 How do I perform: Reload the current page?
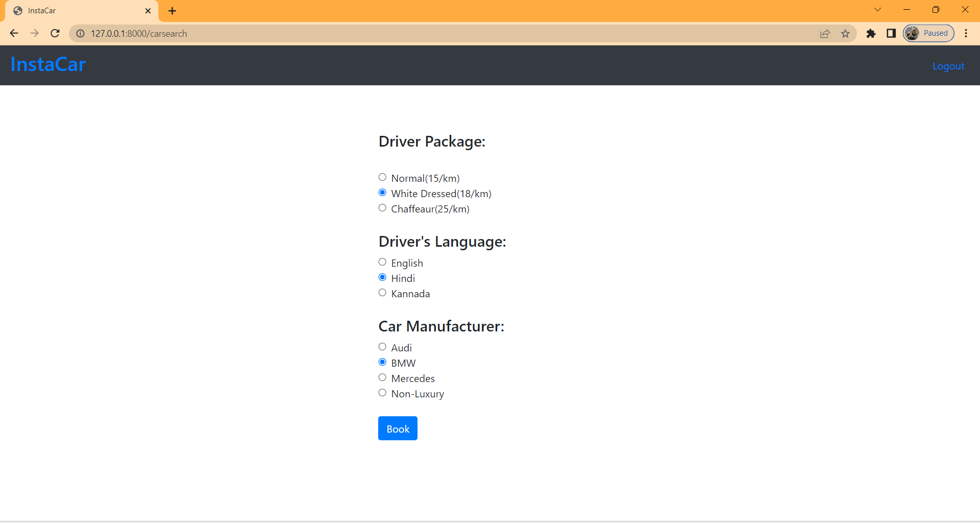tap(55, 33)
